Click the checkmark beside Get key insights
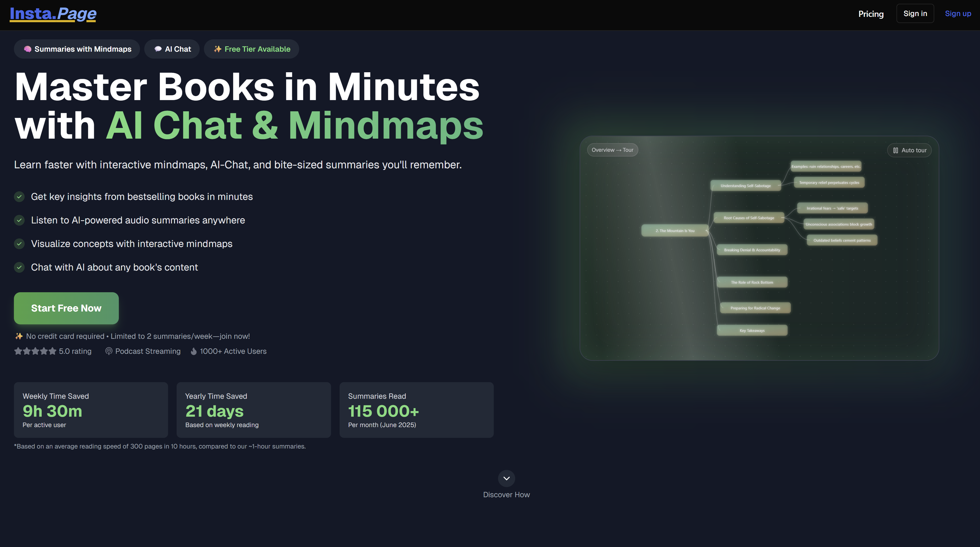 click(20, 197)
